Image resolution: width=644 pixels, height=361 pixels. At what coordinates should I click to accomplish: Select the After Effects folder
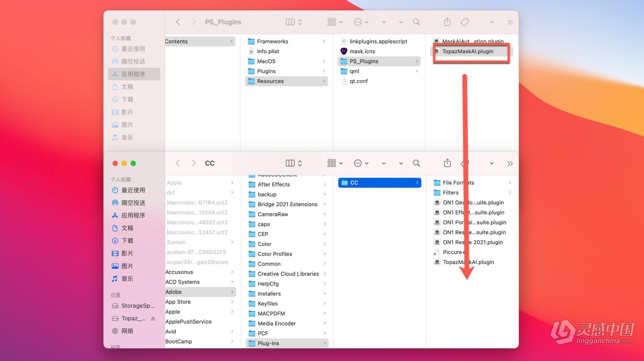pyautogui.click(x=287, y=184)
